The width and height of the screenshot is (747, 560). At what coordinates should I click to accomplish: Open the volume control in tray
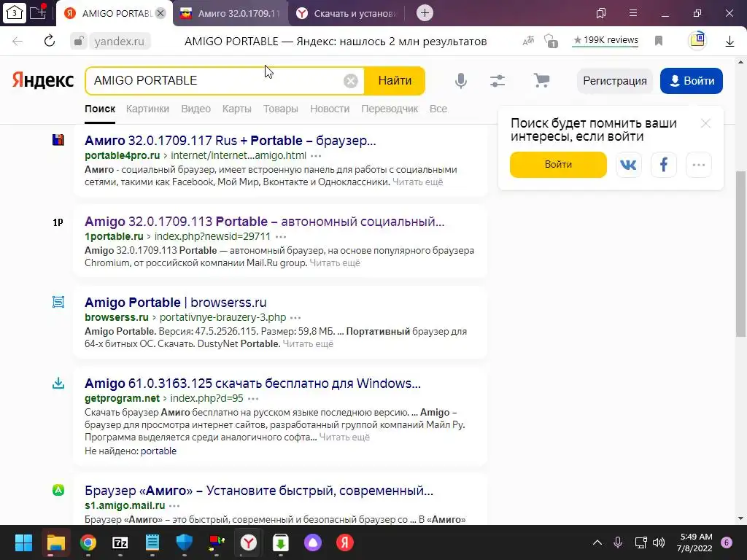659,542
